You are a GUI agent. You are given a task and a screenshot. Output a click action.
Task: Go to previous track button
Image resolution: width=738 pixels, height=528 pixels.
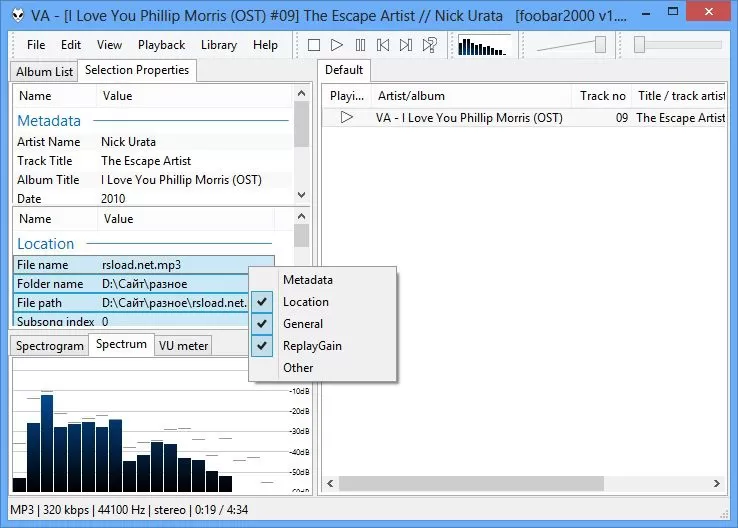tap(383, 45)
